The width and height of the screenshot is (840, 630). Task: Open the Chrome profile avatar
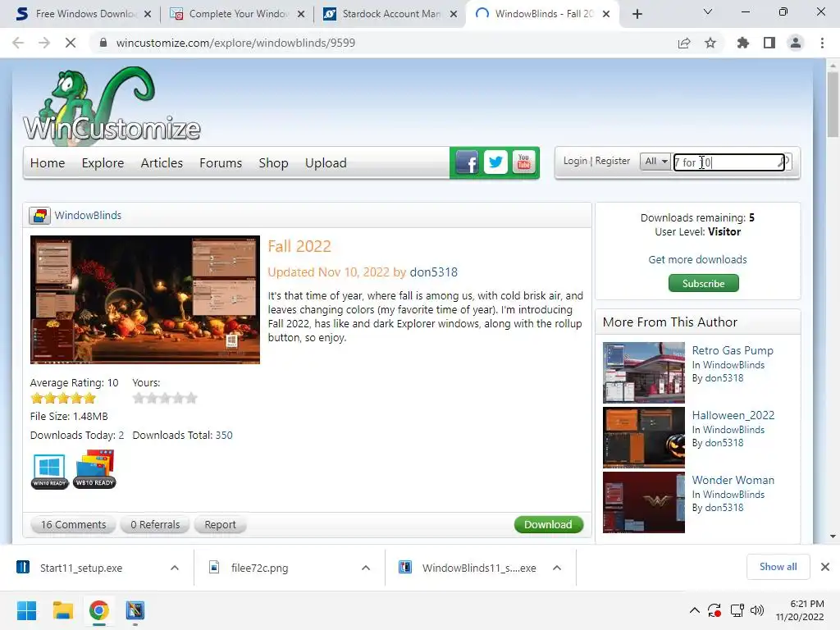point(796,43)
